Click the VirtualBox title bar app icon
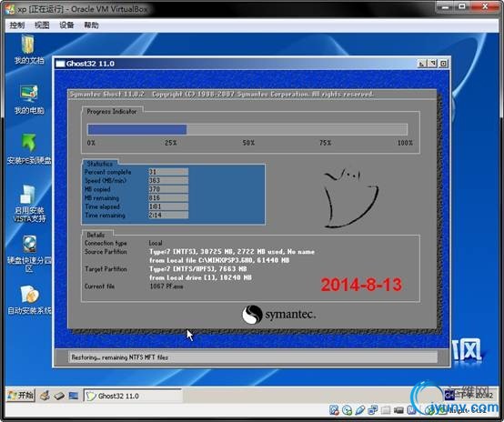Viewport: 504px width, 422px height. (10, 9)
